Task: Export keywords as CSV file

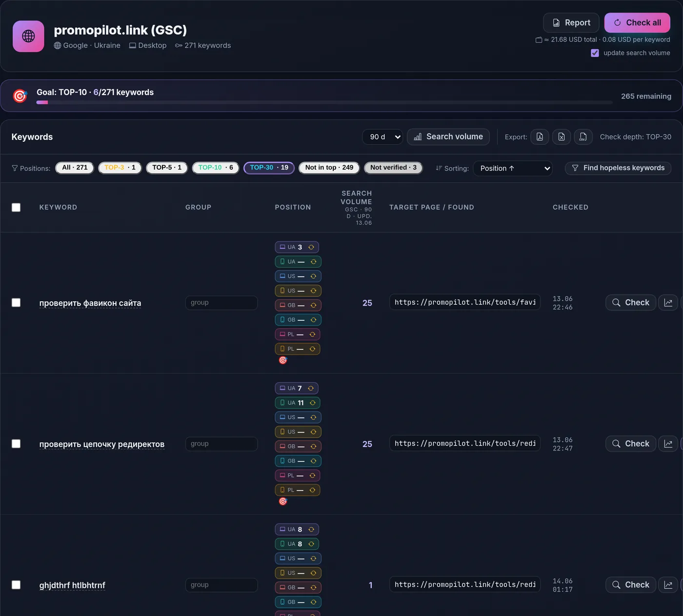Action: tap(583, 137)
